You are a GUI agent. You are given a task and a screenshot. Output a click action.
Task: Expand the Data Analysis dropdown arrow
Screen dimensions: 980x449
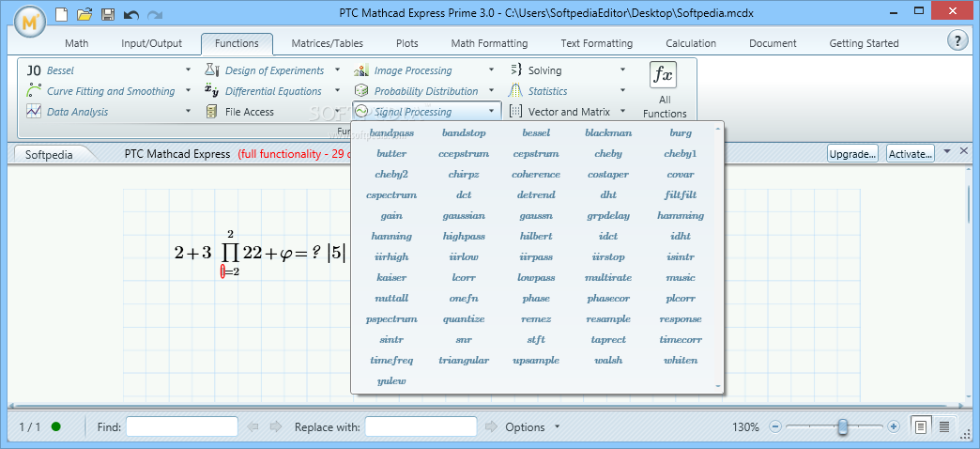point(188,112)
